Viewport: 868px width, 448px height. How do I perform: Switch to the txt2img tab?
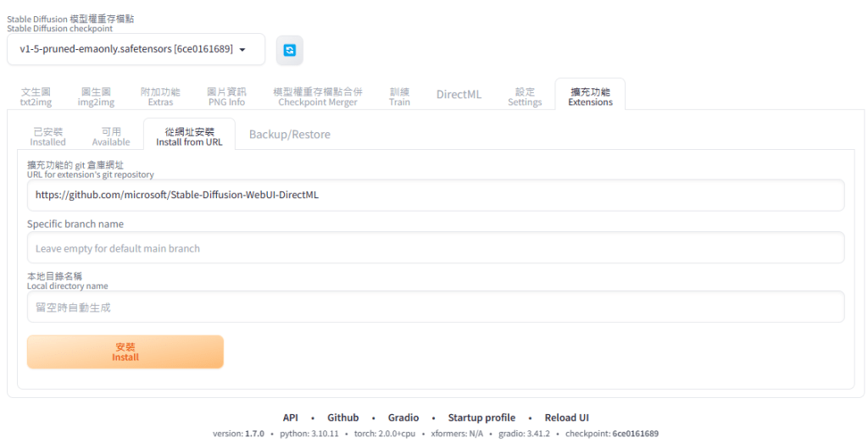(36, 97)
